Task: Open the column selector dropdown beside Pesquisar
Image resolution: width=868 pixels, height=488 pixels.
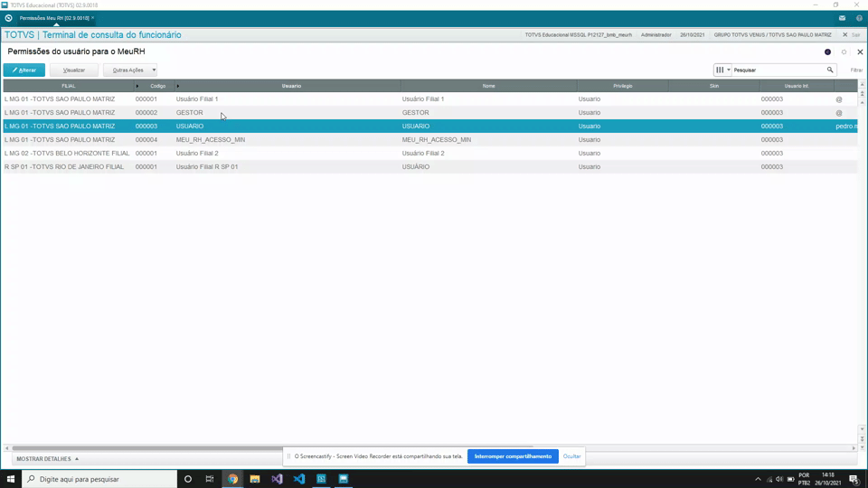Action: [722, 70]
